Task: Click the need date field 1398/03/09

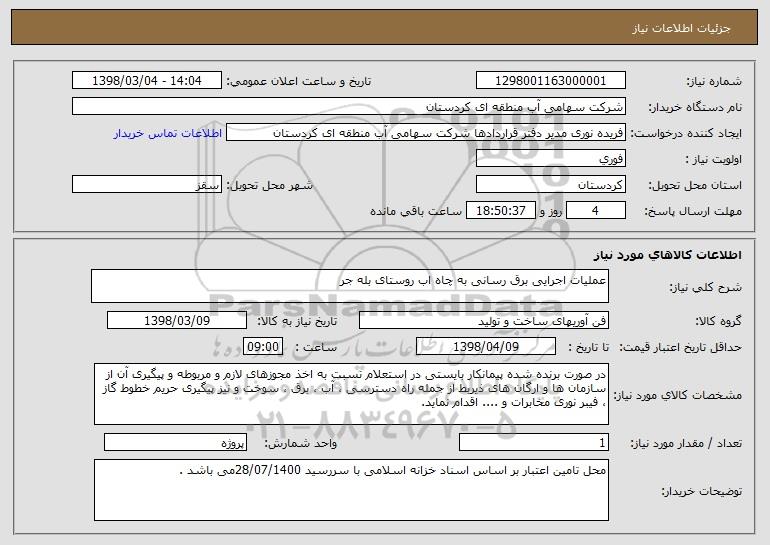Action: [177, 321]
